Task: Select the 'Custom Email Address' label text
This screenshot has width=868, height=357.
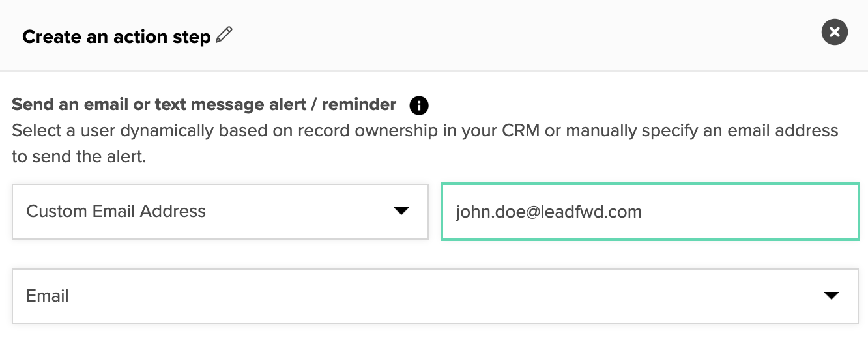Action: [x=116, y=211]
